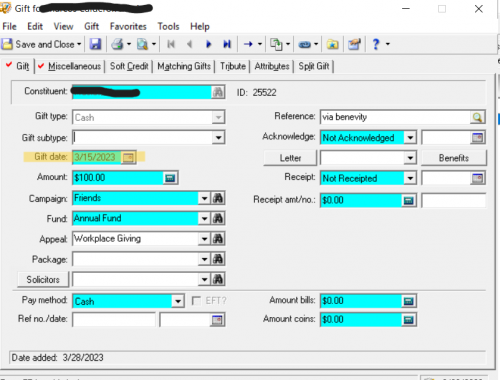
Task: Open the Amount bills calculator icon
Action: pyautogui.click(x=408, y=301)
